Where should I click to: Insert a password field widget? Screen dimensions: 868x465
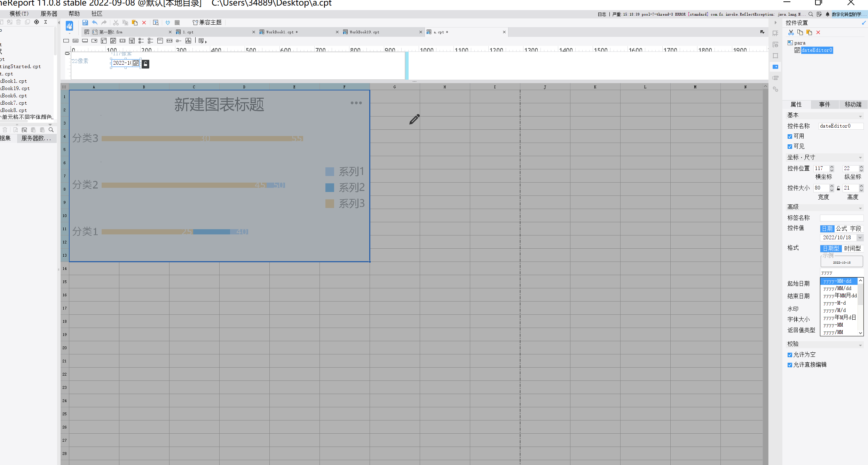click(x=169, y=41)
